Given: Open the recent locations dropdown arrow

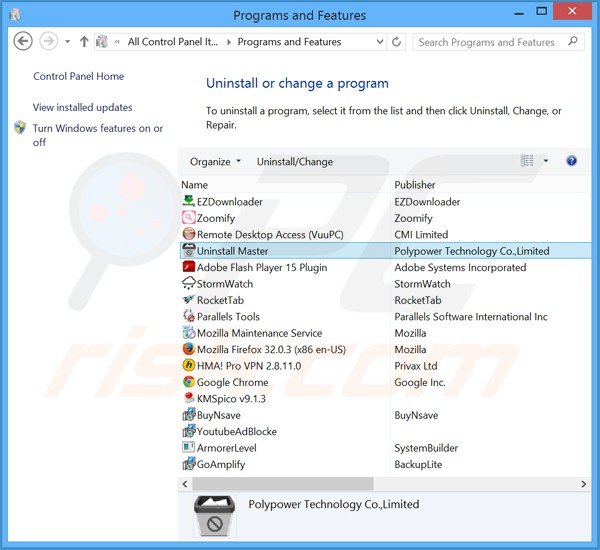Looking at the screenshot, I should coord(67,42).
